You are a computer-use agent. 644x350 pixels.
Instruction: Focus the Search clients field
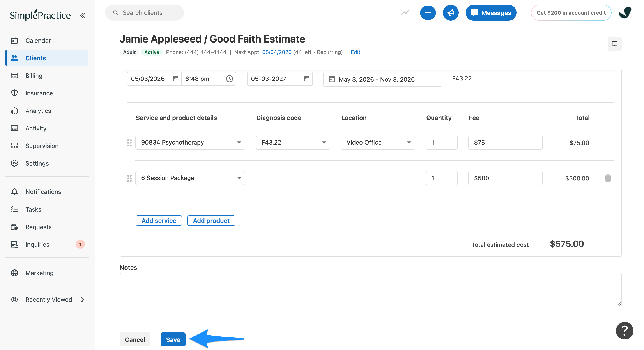pyautogui.click(x=145, y=13)
